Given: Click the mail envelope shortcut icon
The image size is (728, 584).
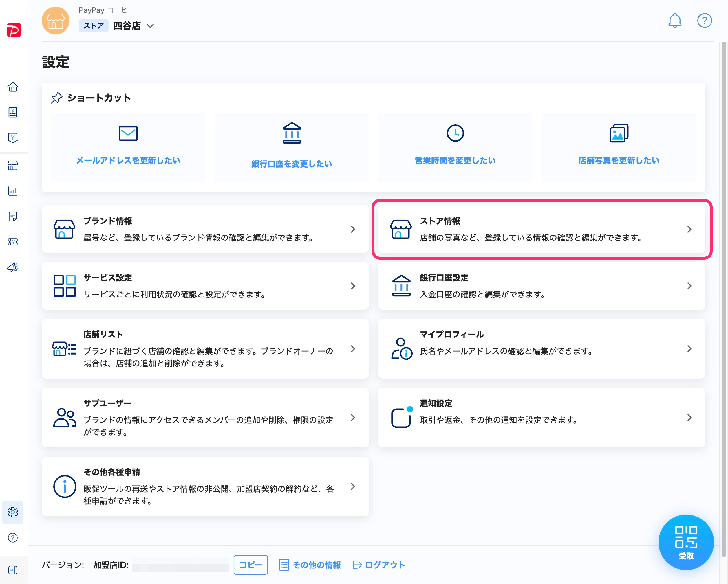Looking at the screenshot, I should click(128, 134).
